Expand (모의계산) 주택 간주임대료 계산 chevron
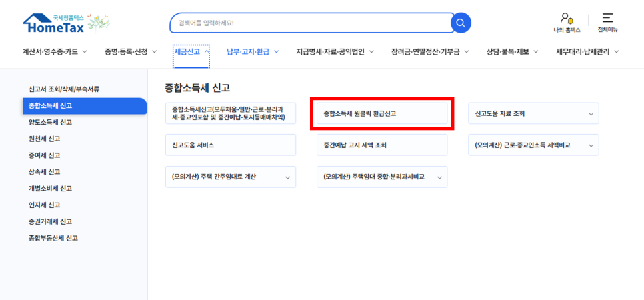This screenshot has height=300, width=644. 287,177
